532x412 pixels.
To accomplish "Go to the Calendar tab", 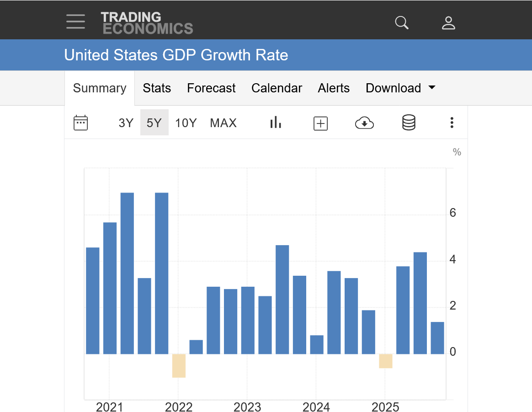I will click(x=277, y=88).
